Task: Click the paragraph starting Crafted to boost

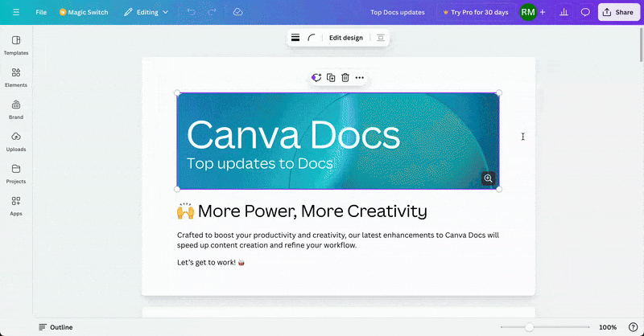Action: (x=338, y=240)
